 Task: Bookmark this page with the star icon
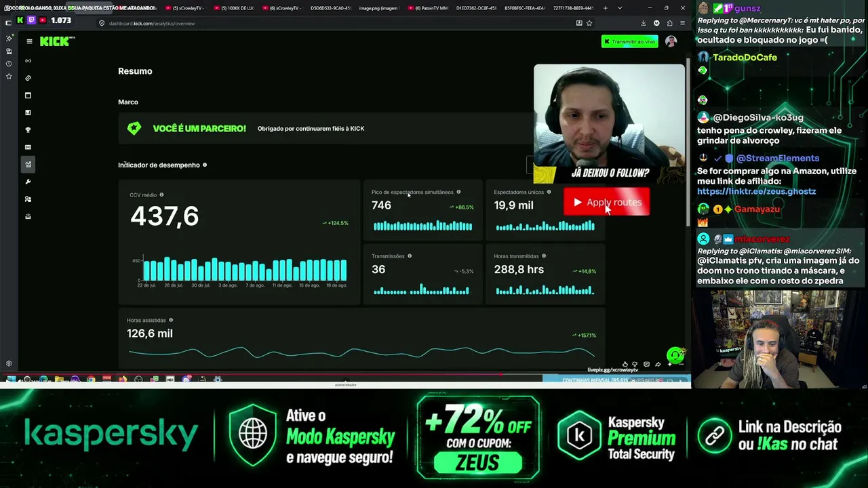pyautogui.click(x=589, y=23)
